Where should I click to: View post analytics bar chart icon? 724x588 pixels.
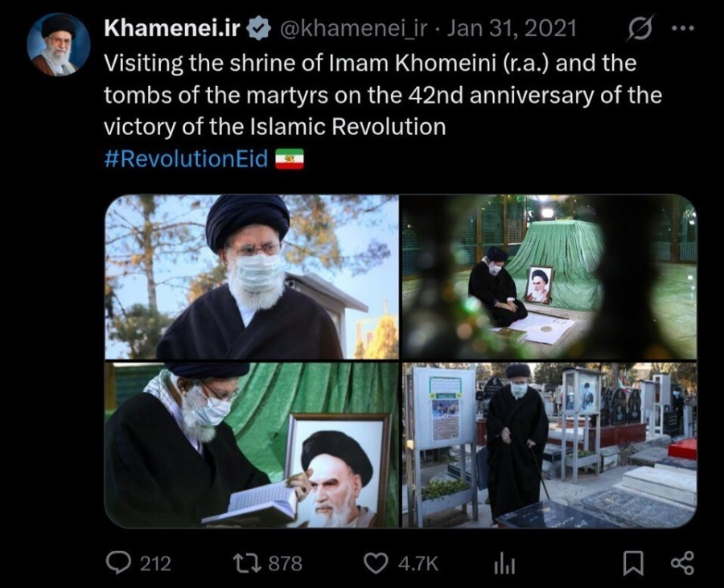[504, 564]
